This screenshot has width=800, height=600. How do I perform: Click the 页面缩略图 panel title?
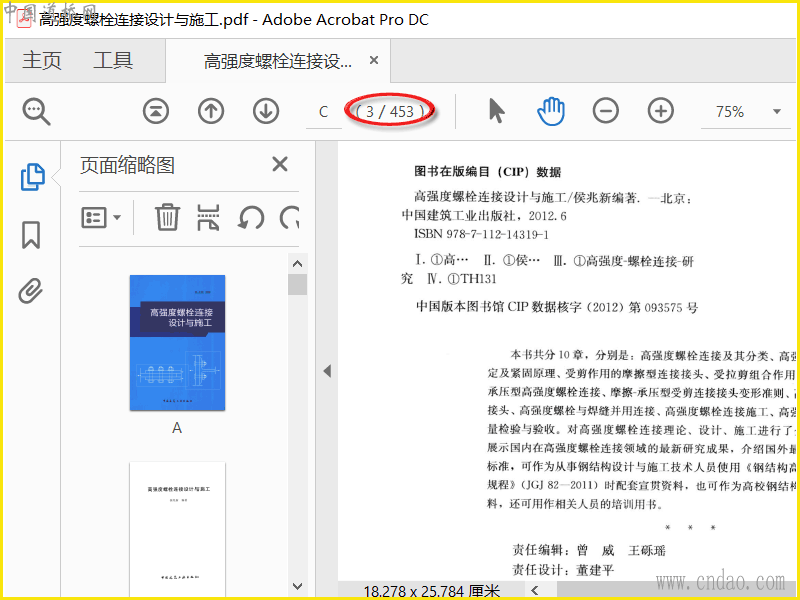pos(127,165)
